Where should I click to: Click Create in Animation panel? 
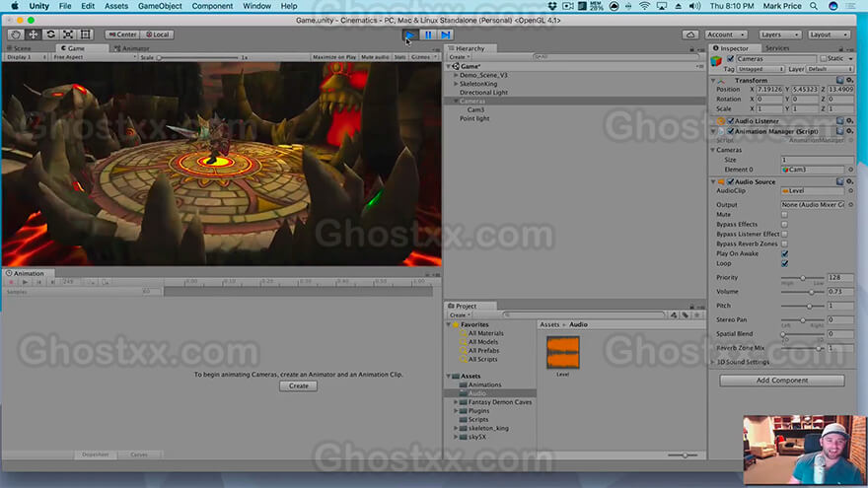[x=298, y=386]
